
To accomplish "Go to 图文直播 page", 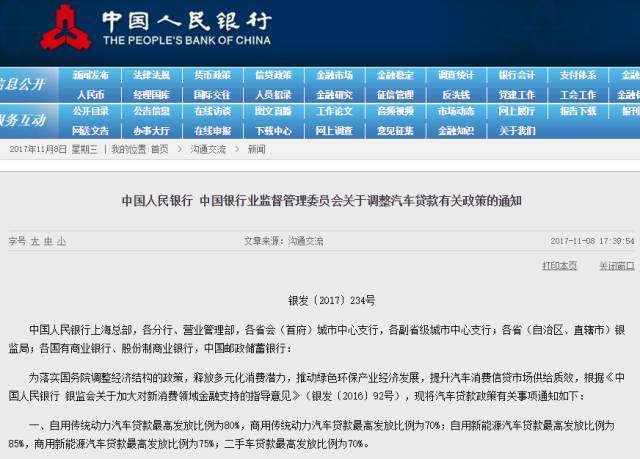I will tap(273, 111).
